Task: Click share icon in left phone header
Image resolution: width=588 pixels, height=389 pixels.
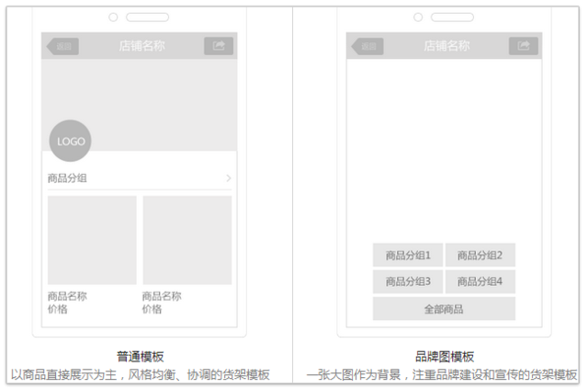Action: (x=219, y=46)
